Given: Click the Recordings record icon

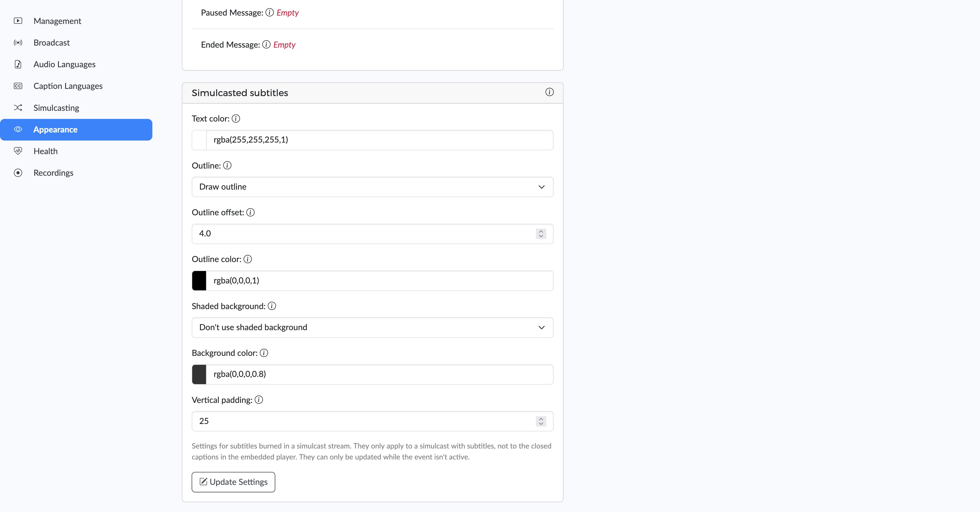Looking at the screenshot, I should [x=18, y=173].
